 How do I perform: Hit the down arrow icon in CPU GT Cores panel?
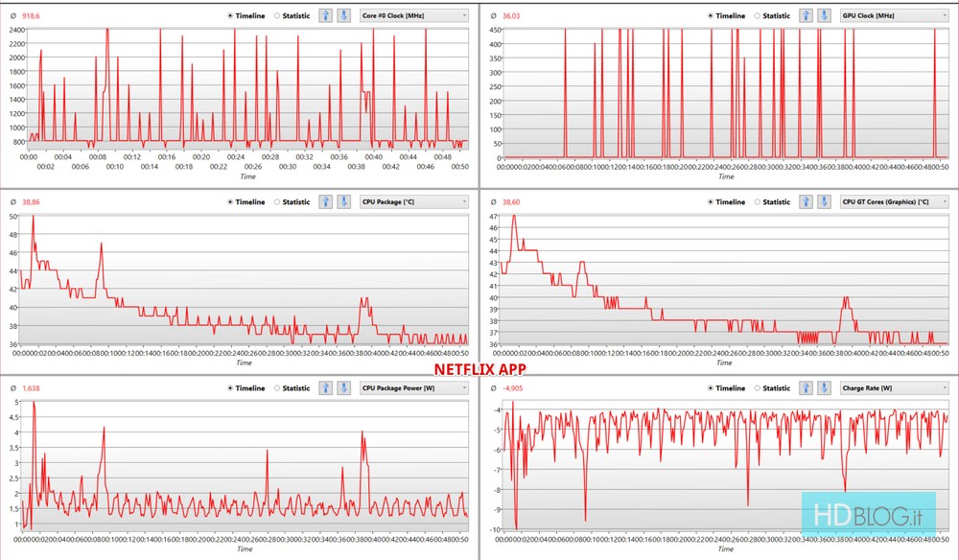823,202
